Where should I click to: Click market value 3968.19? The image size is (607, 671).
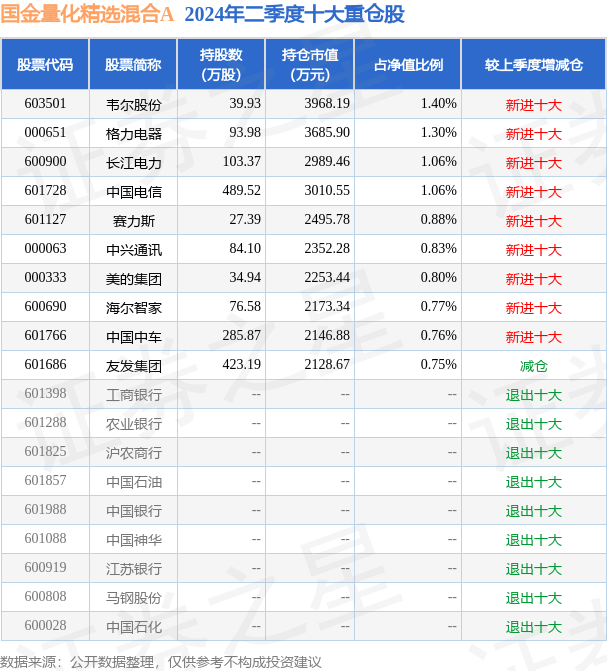click(x=327, y=104)
